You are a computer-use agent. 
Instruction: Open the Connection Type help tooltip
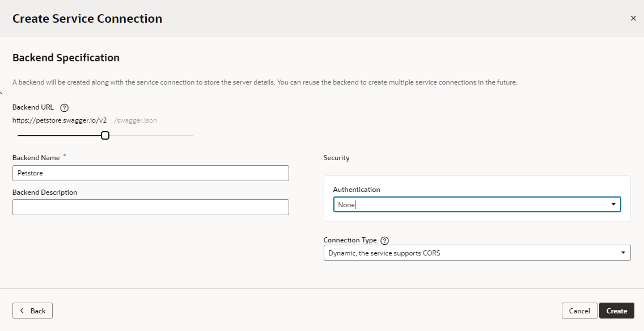(x=385, y=240)
